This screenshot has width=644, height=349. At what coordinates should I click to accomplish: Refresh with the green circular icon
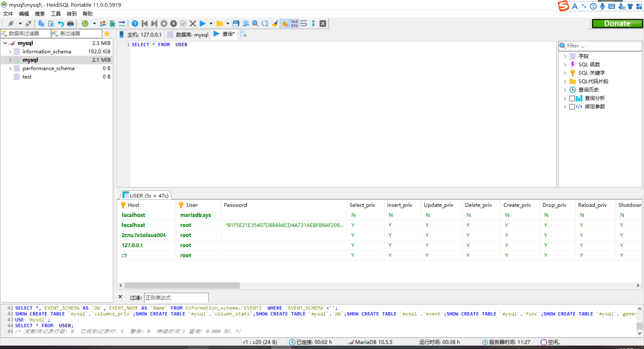coord(85,23)
